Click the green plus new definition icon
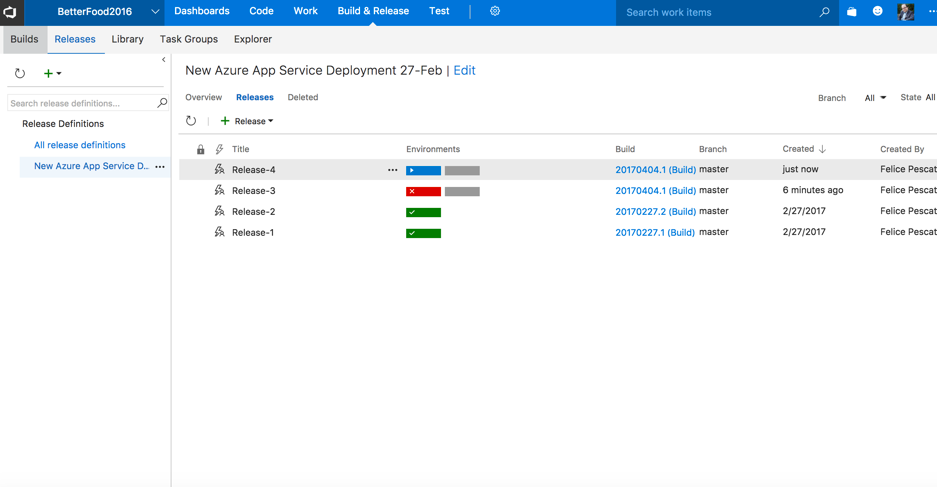 48,73
